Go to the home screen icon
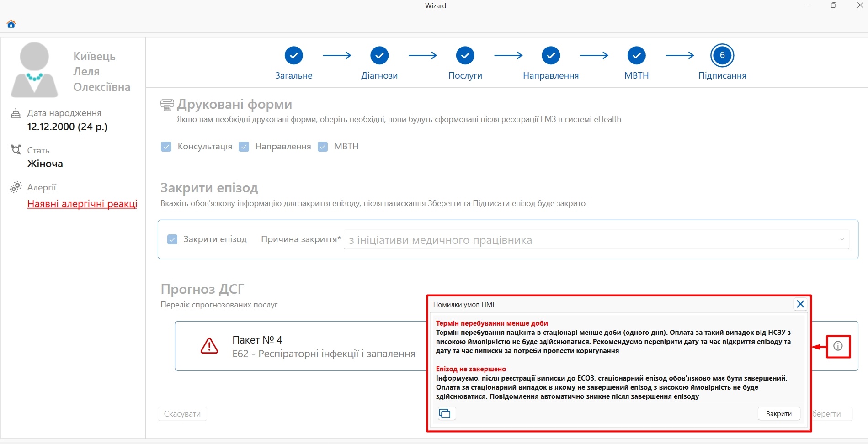 [11, 24]
